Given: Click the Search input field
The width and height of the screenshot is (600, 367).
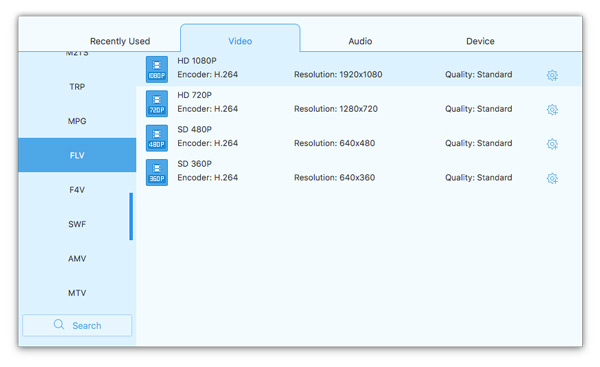Looking at the screenshot, I should pos(77,325).
